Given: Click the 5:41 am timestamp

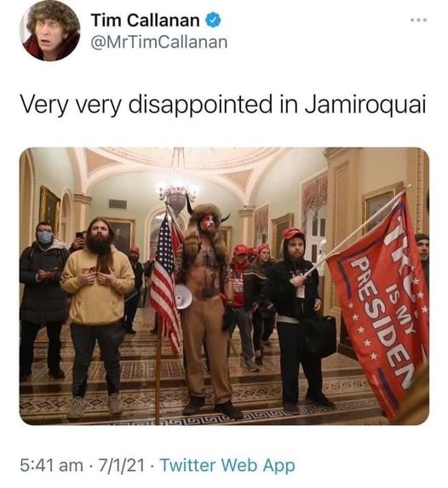Looking at the screenshot, I should point(52,466).
